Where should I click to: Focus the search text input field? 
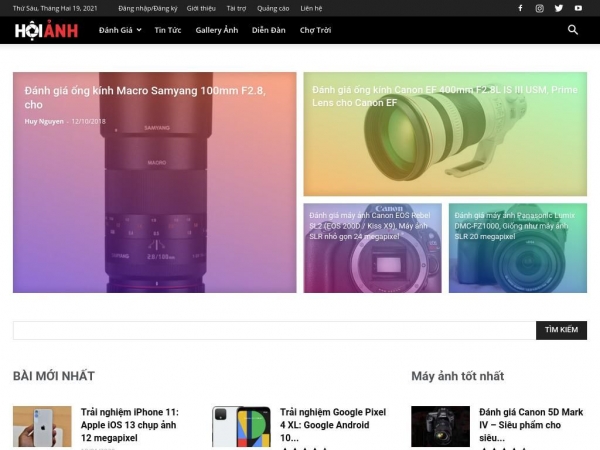pyautogui.click(x=274, y=330)
